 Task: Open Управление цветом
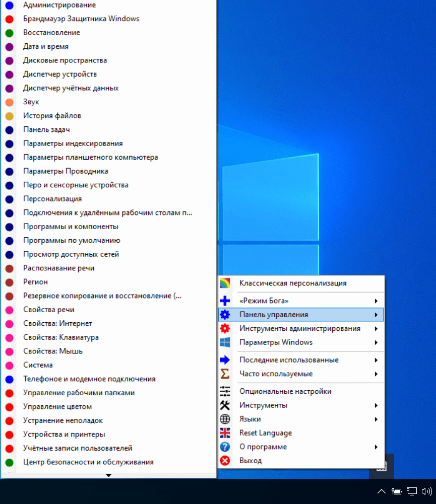click(108, 407)
